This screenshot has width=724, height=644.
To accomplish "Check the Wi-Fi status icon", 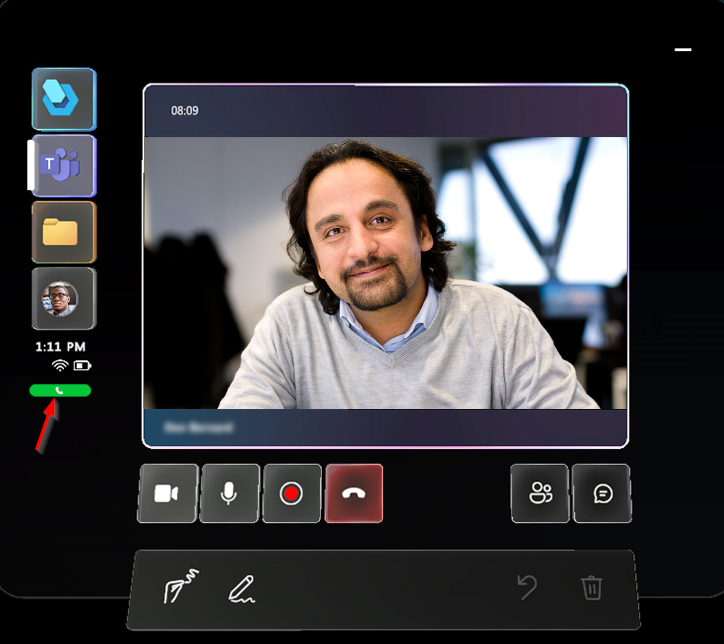I will coord(60,366).
